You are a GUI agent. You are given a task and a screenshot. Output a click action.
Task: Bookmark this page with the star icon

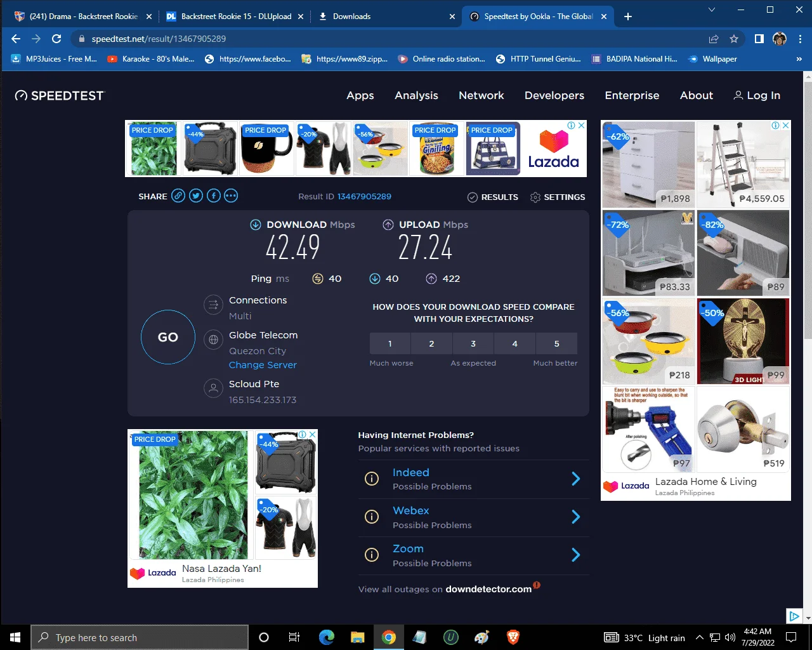[734, 39]
